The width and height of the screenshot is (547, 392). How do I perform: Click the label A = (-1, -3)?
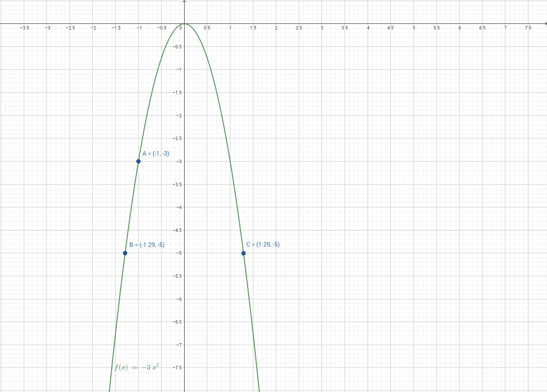point(156,154)
